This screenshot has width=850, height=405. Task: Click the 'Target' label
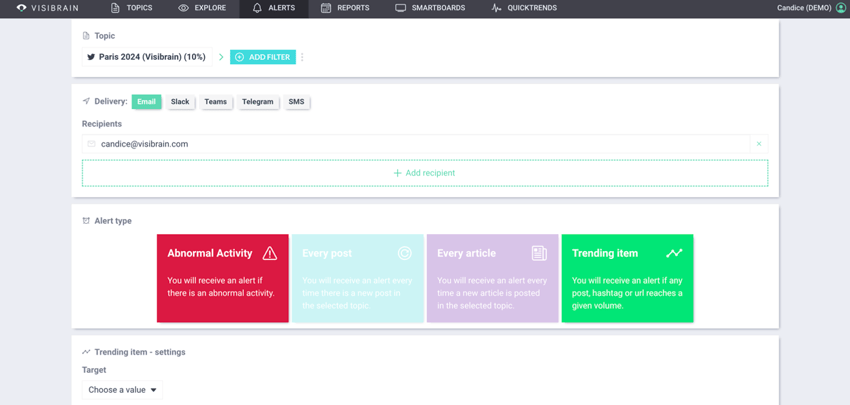click(x=94, y=370)
